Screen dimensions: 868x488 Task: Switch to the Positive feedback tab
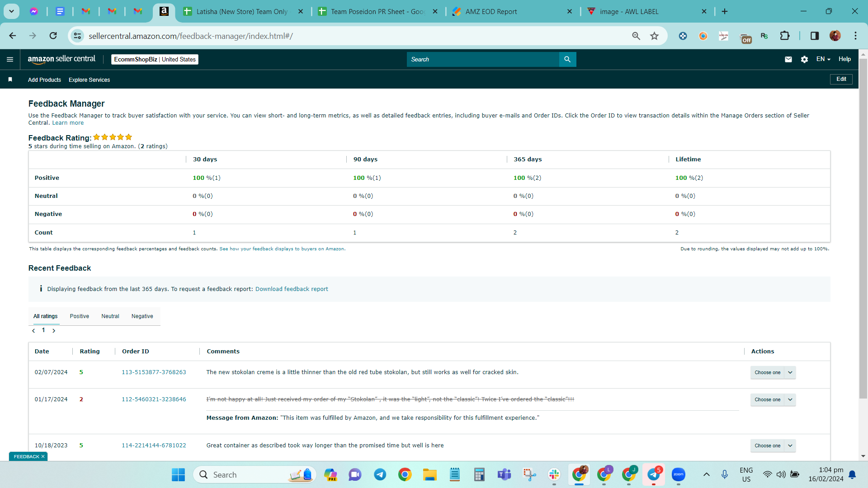pos(80,316)
